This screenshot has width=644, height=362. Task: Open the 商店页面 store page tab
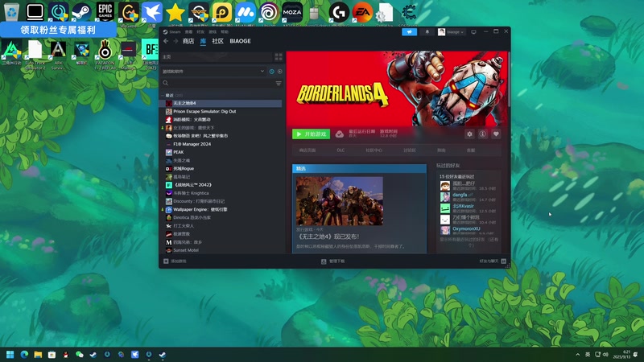[308, 150]
